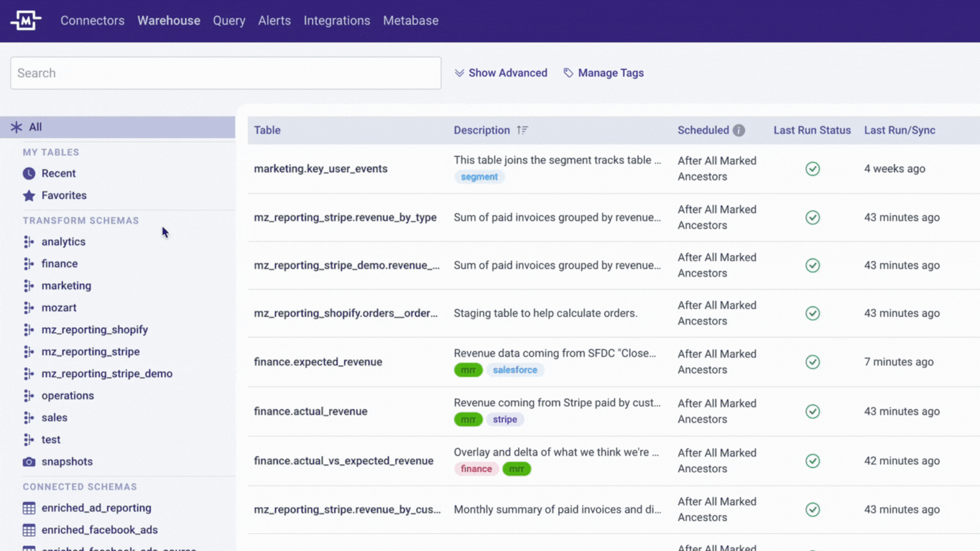Click the schema icon next to analytics

(29, 242)
